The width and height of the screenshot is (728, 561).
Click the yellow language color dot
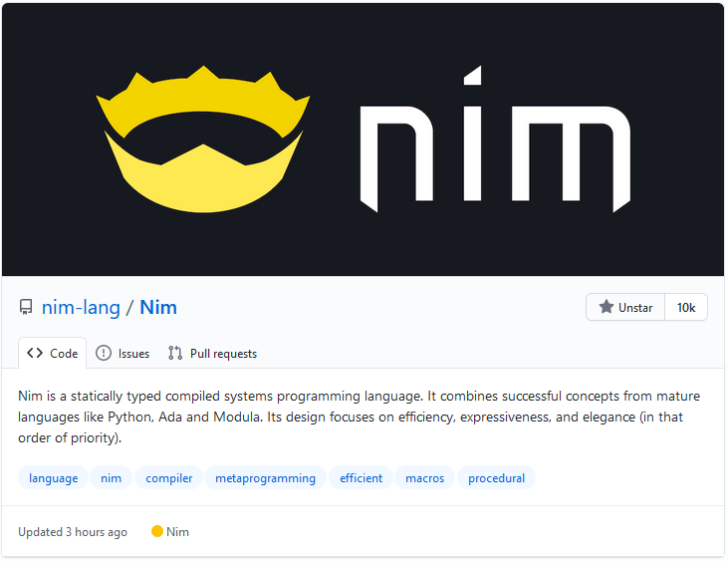point(156,532)
